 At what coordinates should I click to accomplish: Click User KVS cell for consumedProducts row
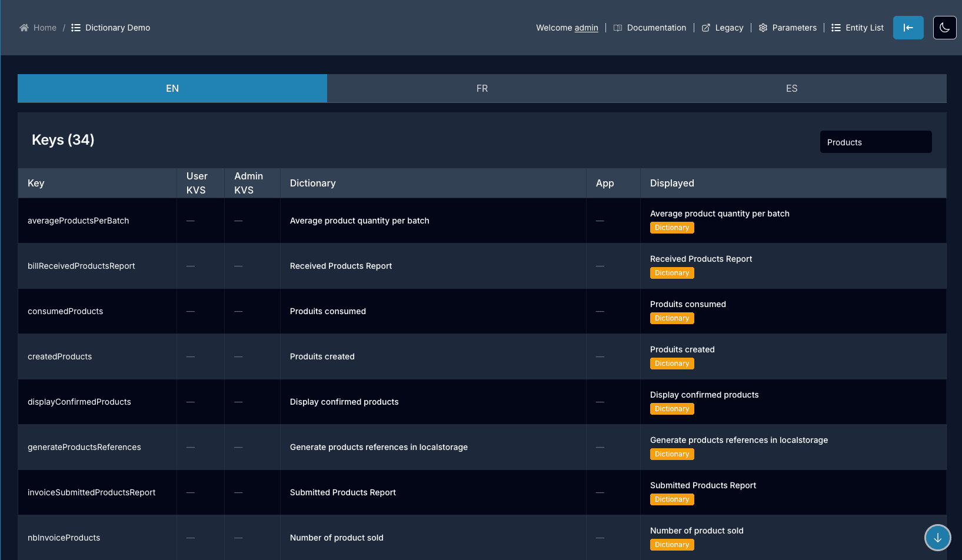(200, 311)
